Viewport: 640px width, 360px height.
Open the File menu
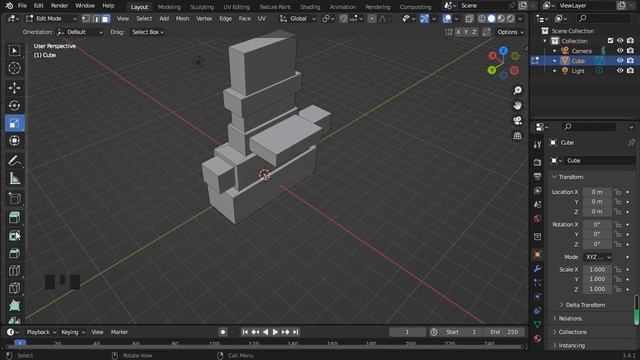pyautogui.click(x=22, y=6)
